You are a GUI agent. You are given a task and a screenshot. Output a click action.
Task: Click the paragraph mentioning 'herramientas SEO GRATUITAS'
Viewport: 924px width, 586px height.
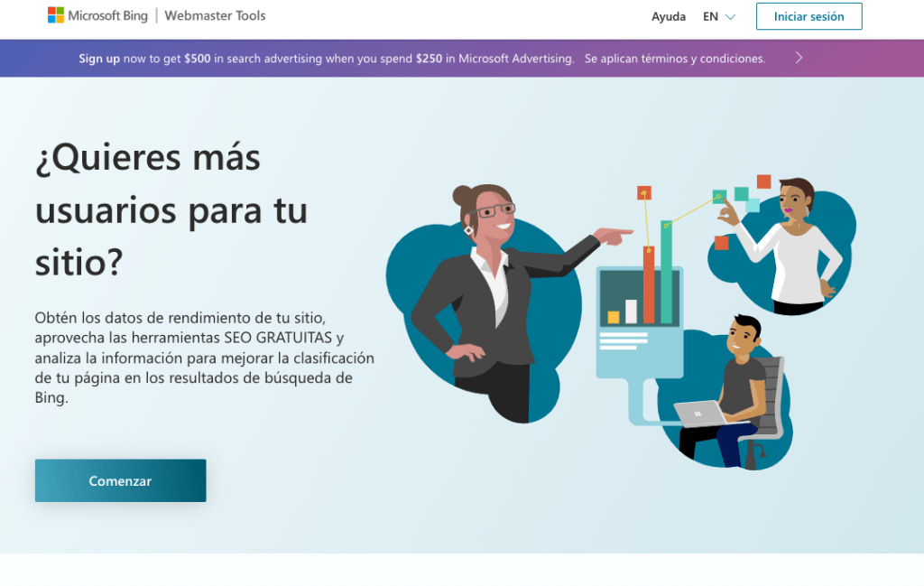click(x=205, y=358)
